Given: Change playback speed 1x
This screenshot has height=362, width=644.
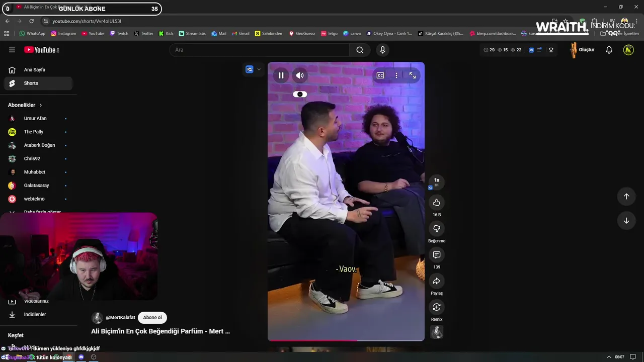Looking at the screenshot, I should pyautogui.click(x=437, y=182).
